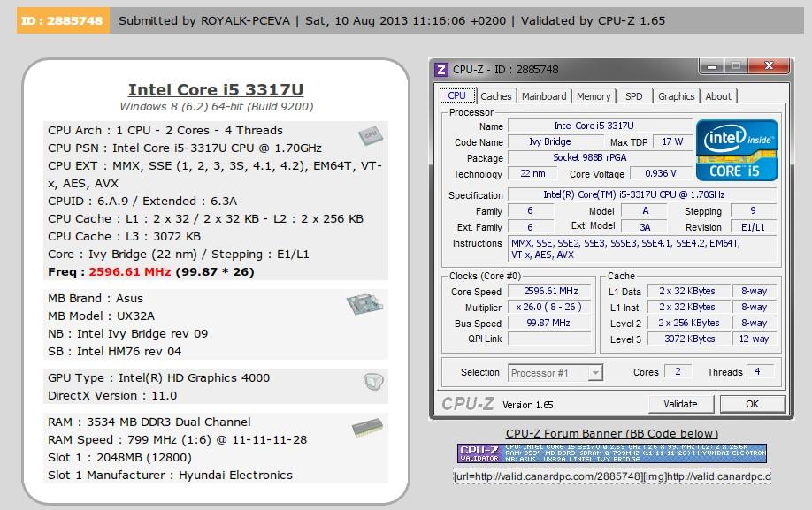Click the RAM stick icon beside RAM row
Viewport: 812px width, 510px height.
368,427
